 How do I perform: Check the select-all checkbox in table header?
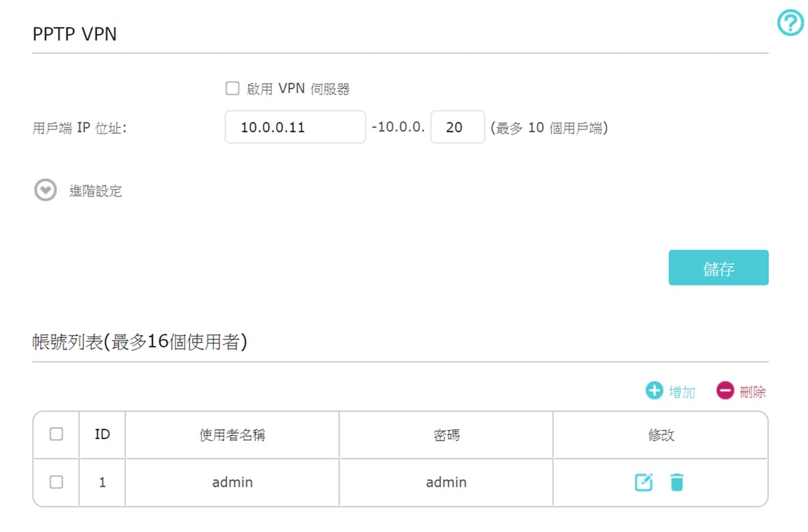(x=56, y=435)
